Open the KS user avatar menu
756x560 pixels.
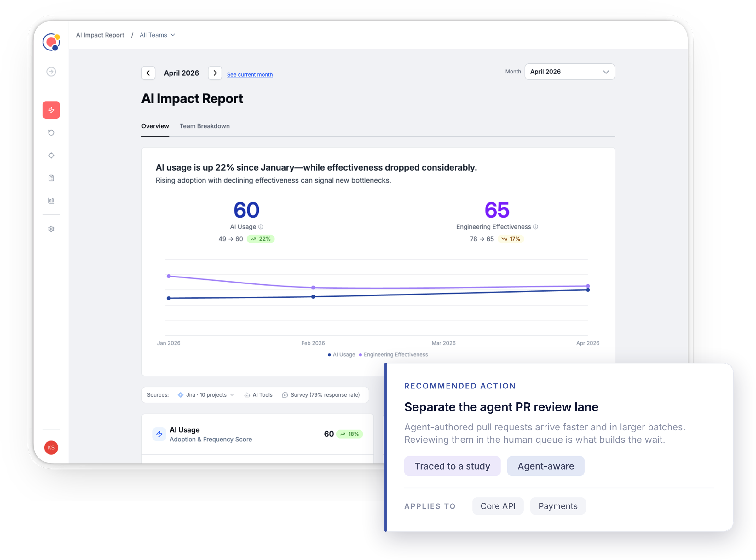click(x=51, y=447)
